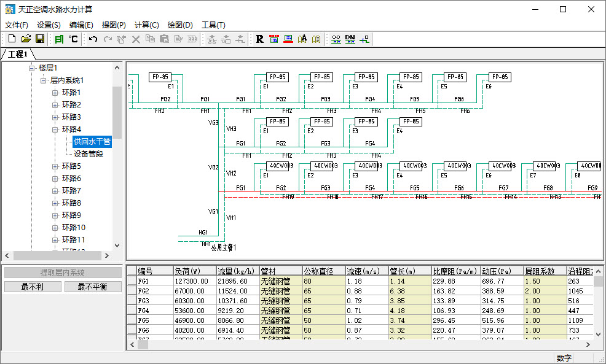Expand the 环路1 tree node
606x364 pixels.
55,93
